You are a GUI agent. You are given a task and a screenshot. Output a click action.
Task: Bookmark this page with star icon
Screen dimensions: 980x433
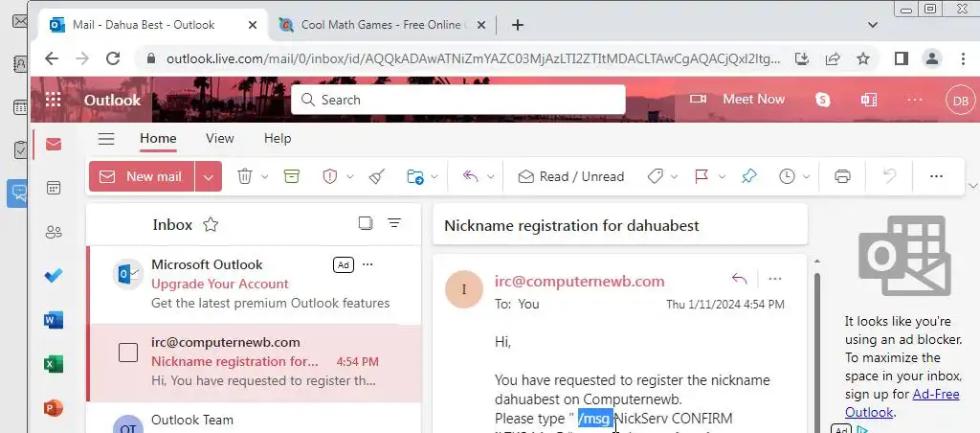tap(863, 58)
